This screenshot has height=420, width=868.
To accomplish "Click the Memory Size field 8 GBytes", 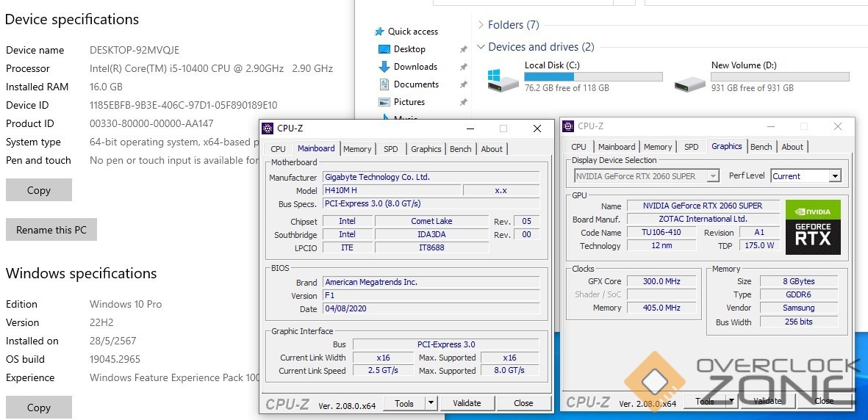I will pos(799,281).
